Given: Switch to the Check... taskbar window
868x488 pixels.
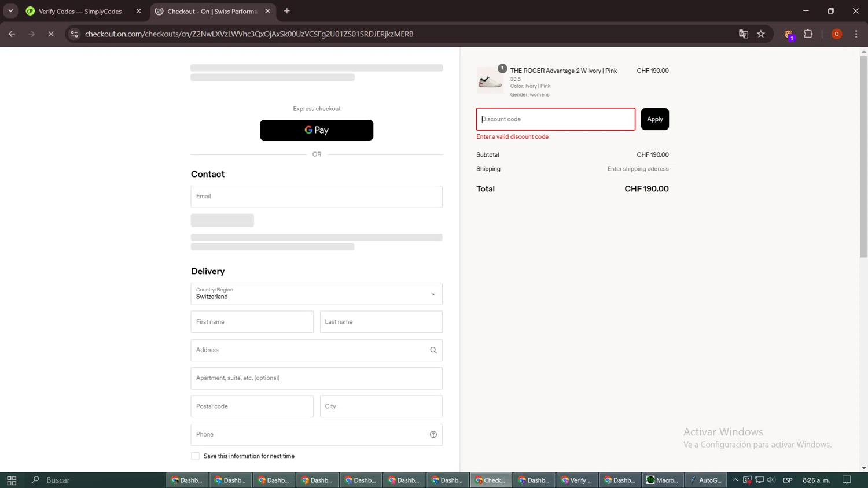Looking at the screenshot, I should [x=491, y=480].
